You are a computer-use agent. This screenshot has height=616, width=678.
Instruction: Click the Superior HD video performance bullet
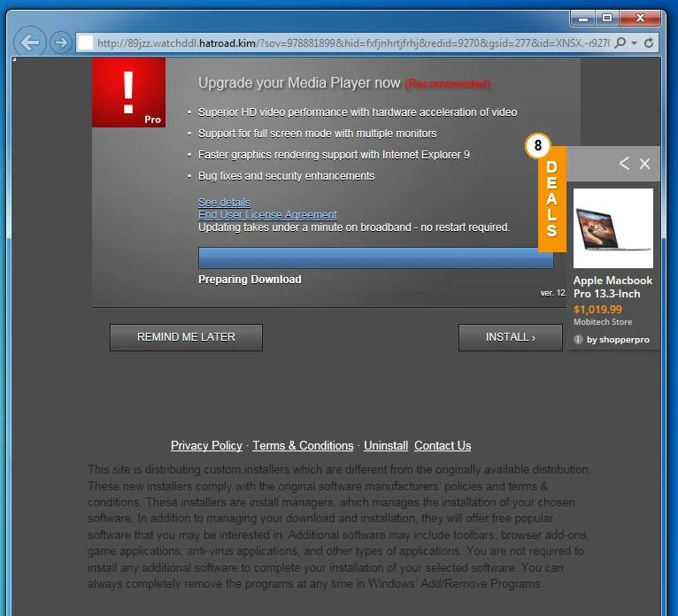pos(358,112)
